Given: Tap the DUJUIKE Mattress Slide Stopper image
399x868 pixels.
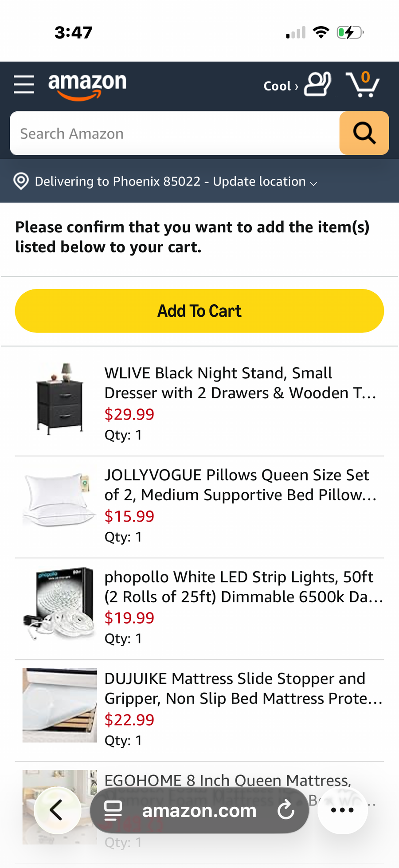Looking at the screenshot, I should [59, 705].
